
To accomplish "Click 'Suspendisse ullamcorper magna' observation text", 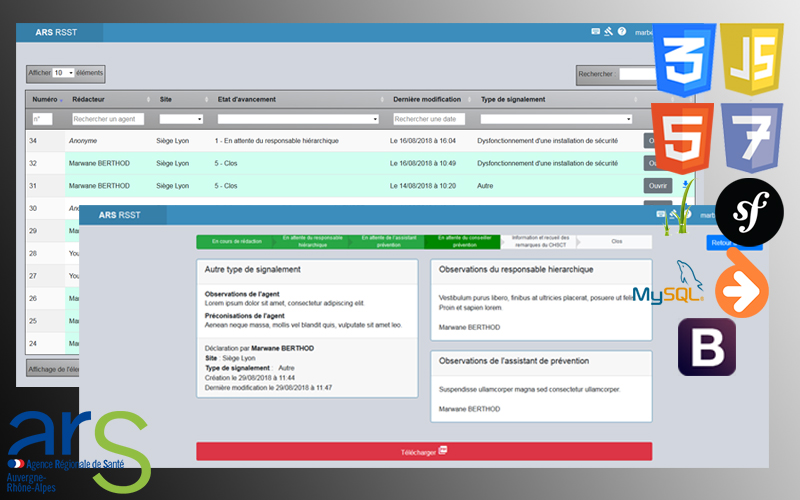I will [530, 389].
